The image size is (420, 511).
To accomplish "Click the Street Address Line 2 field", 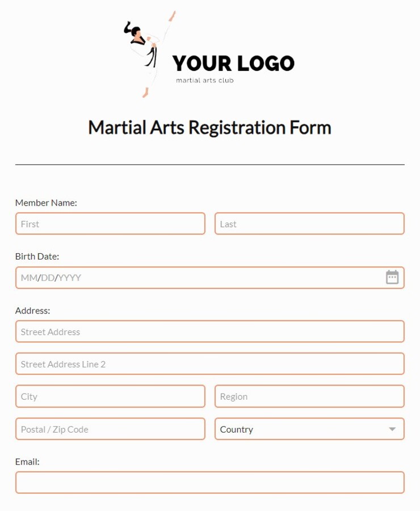I will pyautogui.click(x=209, y=364).
